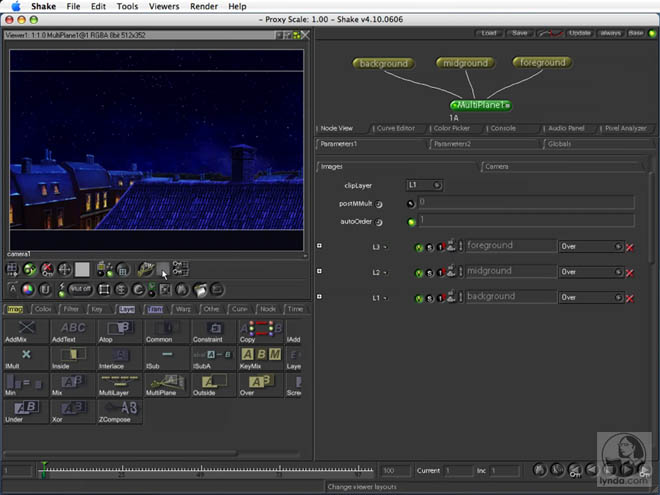This screenshot has width=660, height=495.
Task: Click the Save button
Action: click(x=519, y=33)
